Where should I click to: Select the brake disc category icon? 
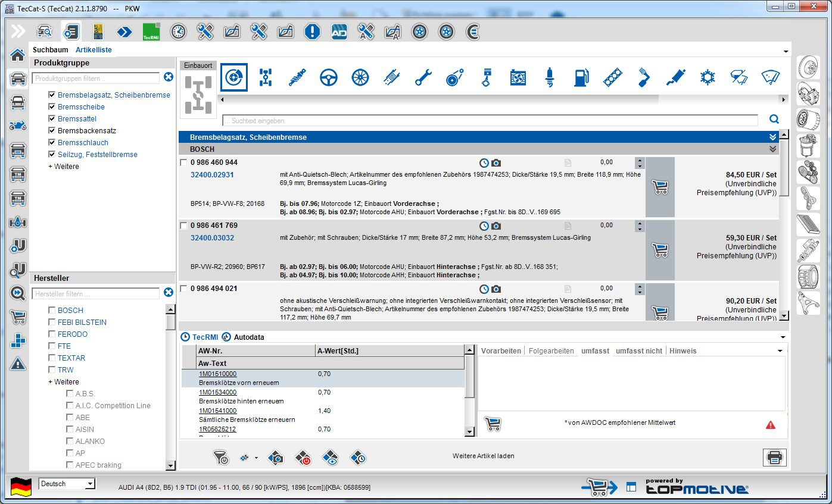coord(233,77)
